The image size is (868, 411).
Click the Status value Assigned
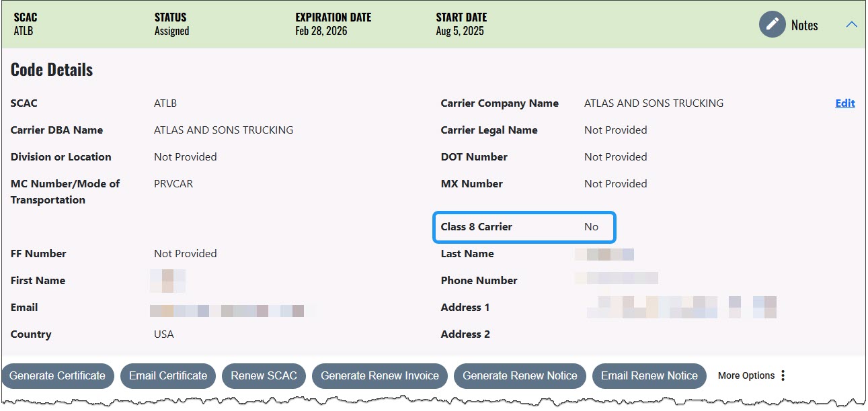[x=171, y=31]
